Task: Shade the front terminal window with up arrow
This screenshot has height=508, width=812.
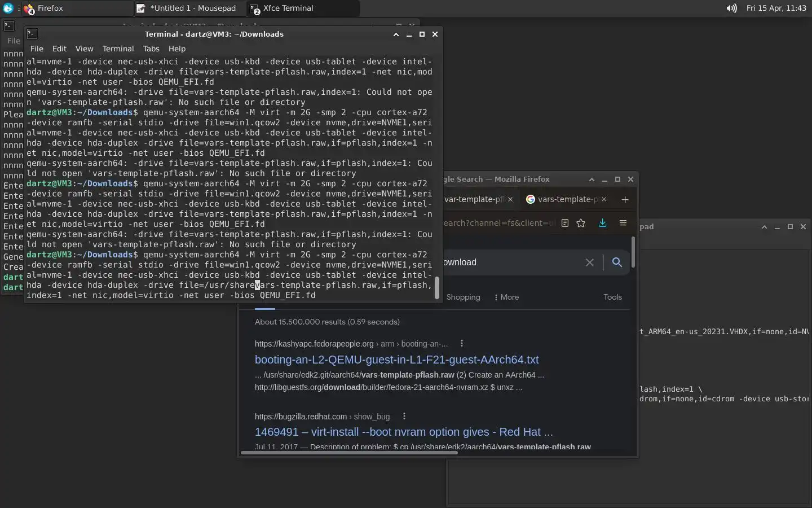Action: tap(396, 34)
